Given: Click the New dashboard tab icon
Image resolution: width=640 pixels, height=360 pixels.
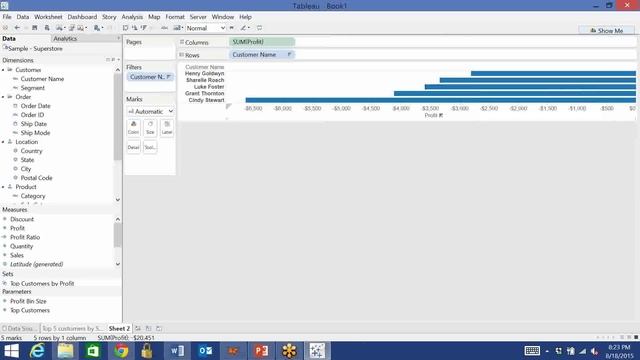Looking at the screenshot, I should [x=149, y=328].
